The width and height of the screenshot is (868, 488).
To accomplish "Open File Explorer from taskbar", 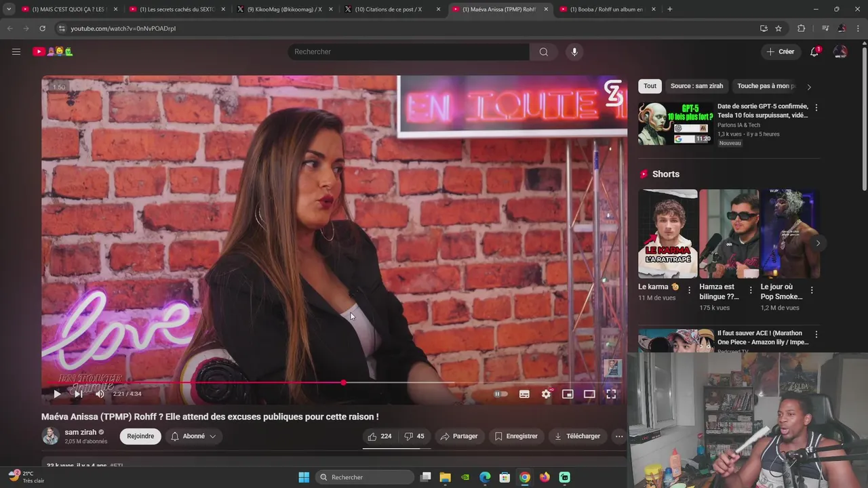I will 445,477.
